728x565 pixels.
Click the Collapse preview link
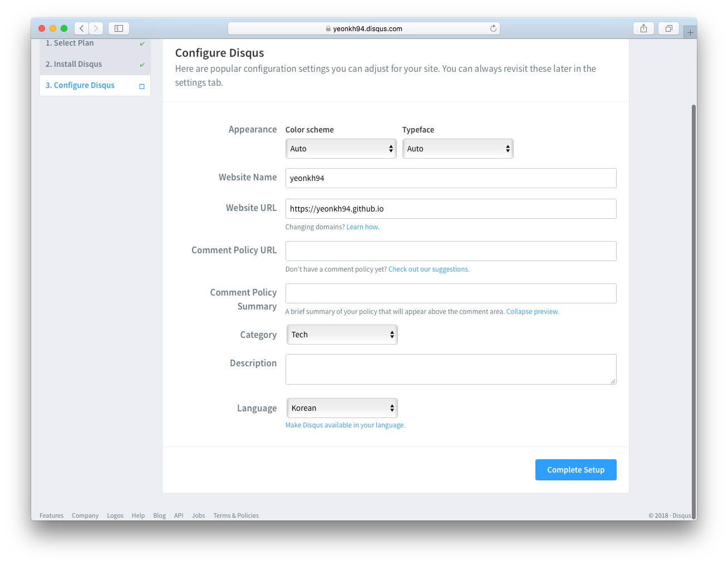point(533,312)
